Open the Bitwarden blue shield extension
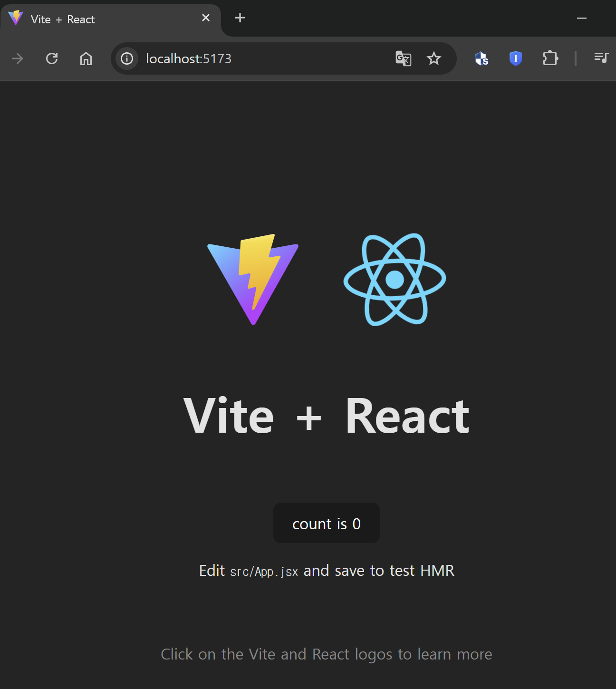Screen dimensions: 616x689 pyautogui.click(x=516, y=58)
